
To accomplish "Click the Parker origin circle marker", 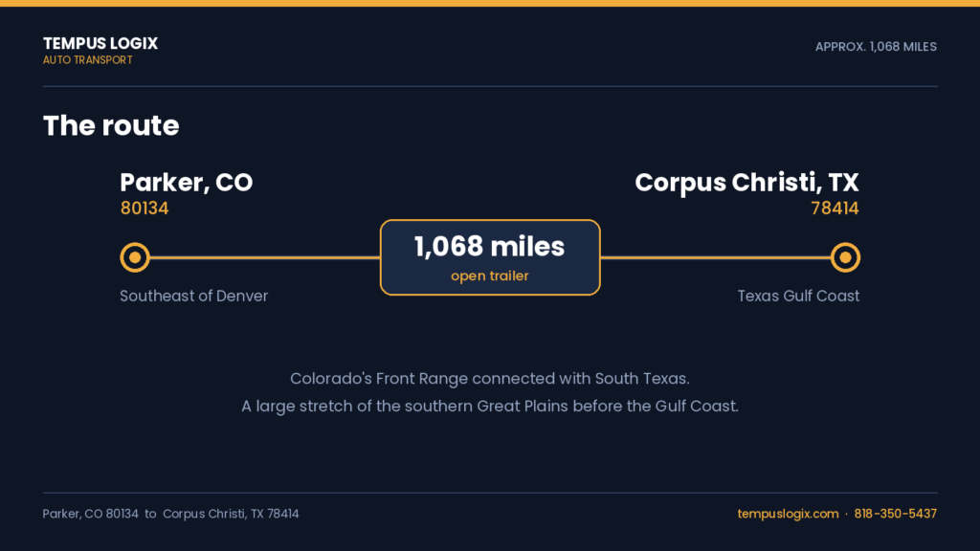I will click(x=135, y=257).
